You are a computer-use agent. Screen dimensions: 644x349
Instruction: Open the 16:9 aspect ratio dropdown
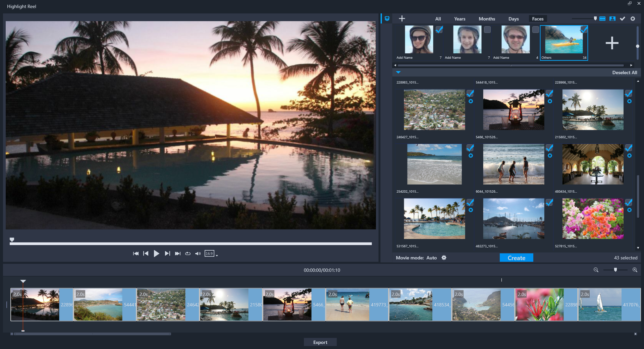pos(211,254)
